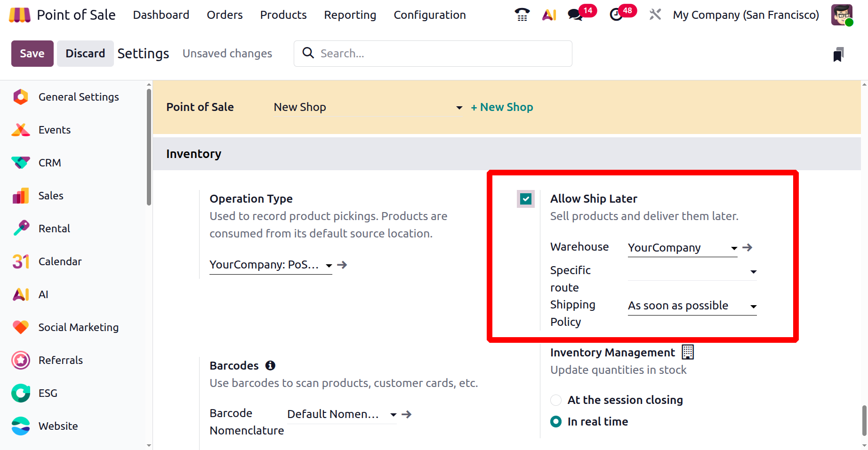
Task: Click the Save button
Action: point(32,54)
